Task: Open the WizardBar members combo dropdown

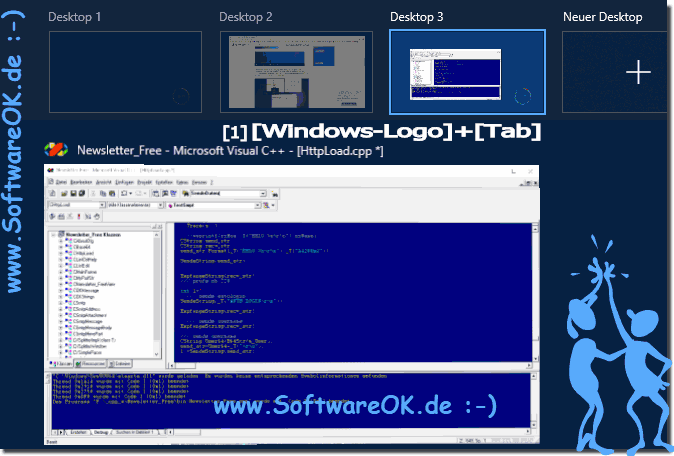Action: pyautogui.click(x=258, y=205)
